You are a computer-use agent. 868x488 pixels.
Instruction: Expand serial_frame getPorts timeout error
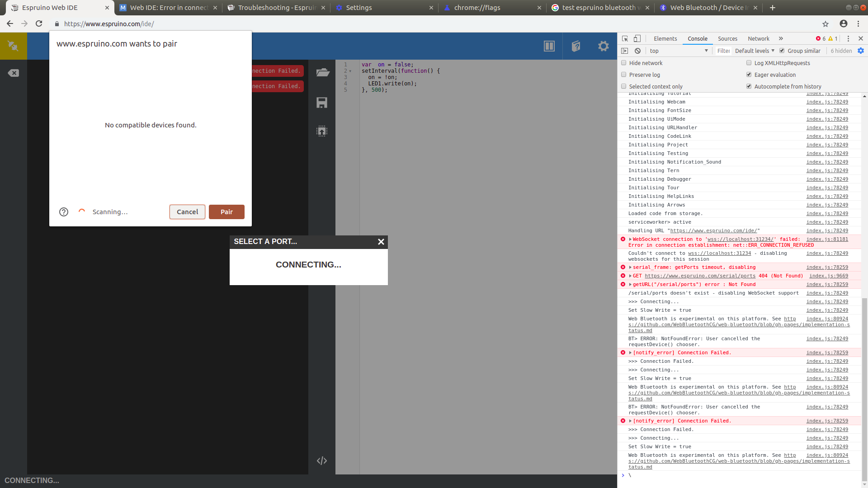[x=630, y=267]
